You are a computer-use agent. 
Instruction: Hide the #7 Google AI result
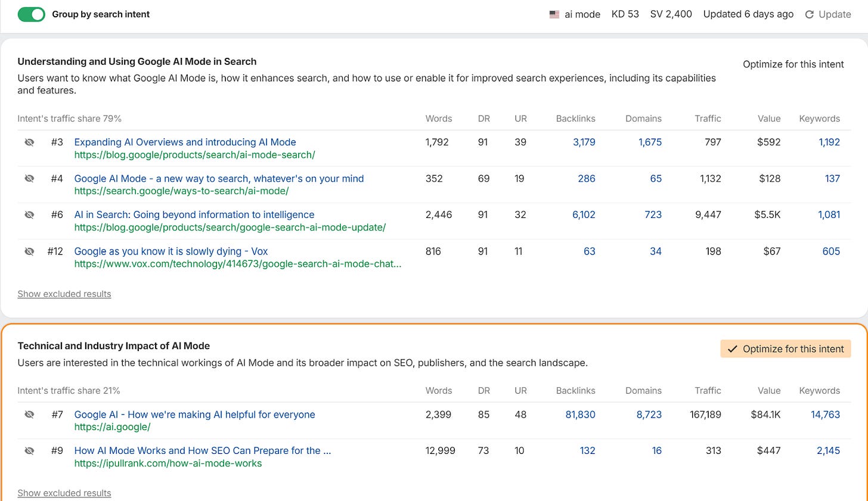[29, 415]
